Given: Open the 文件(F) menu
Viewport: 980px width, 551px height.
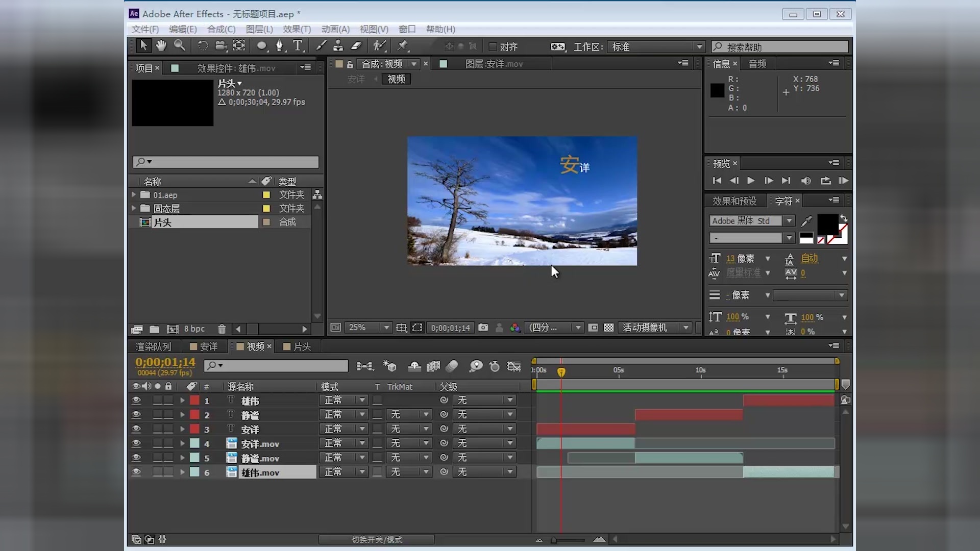Looking at the screenshot, I should pos(145,29).
